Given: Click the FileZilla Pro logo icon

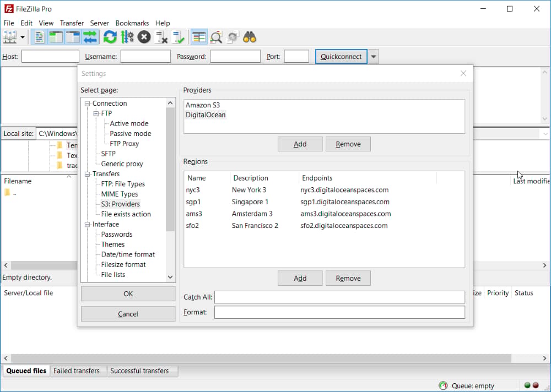Looking at the screenshot, I should pyautogui.click(x=8, y=9).
